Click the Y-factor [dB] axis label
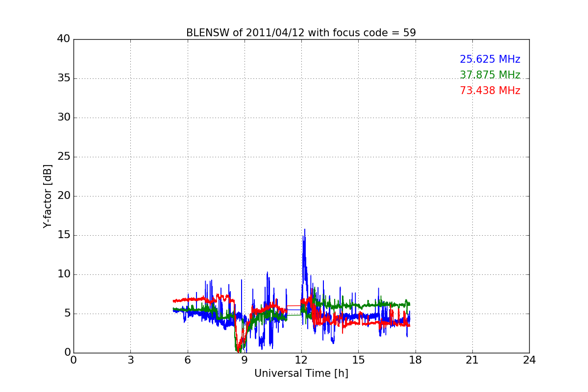The height and width of the screenshot is (392, 588). point(48,196)
